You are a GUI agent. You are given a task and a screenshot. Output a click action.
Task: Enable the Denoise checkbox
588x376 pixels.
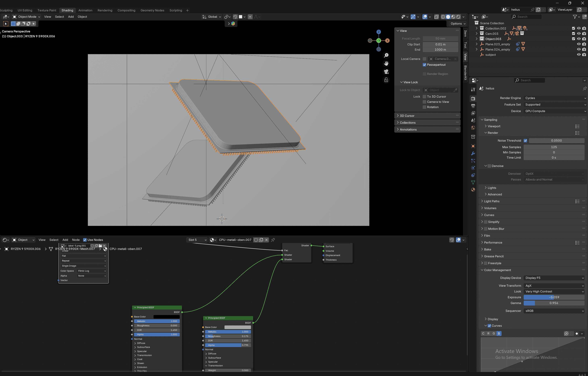point(489,166)
